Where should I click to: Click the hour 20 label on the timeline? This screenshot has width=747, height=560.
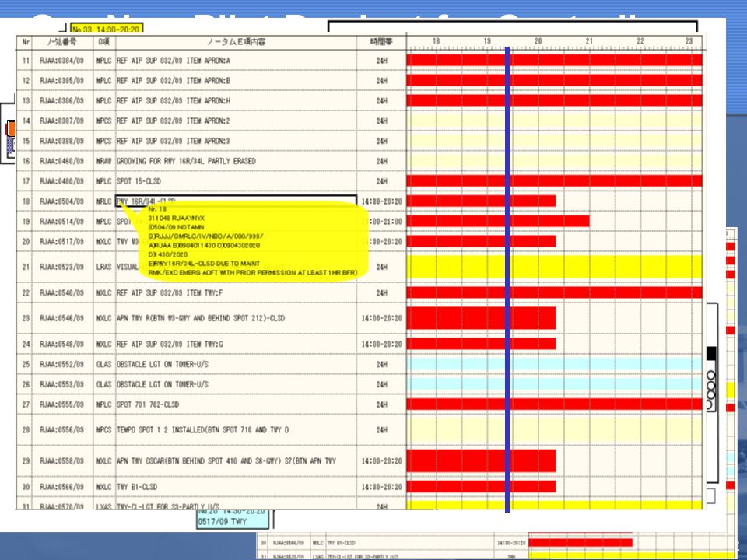coord(538,41)
